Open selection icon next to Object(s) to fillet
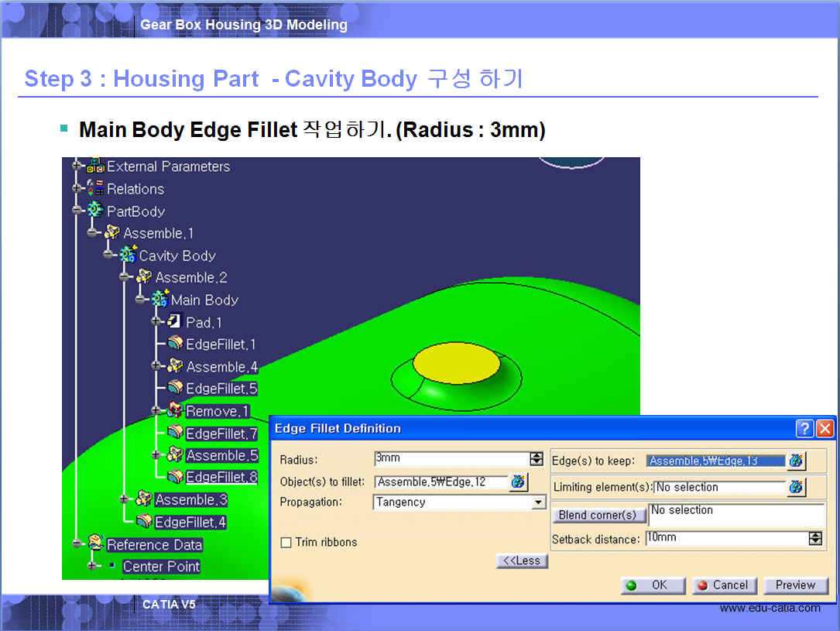This screenshot has height=631, width=840. [x=518, y=482]
